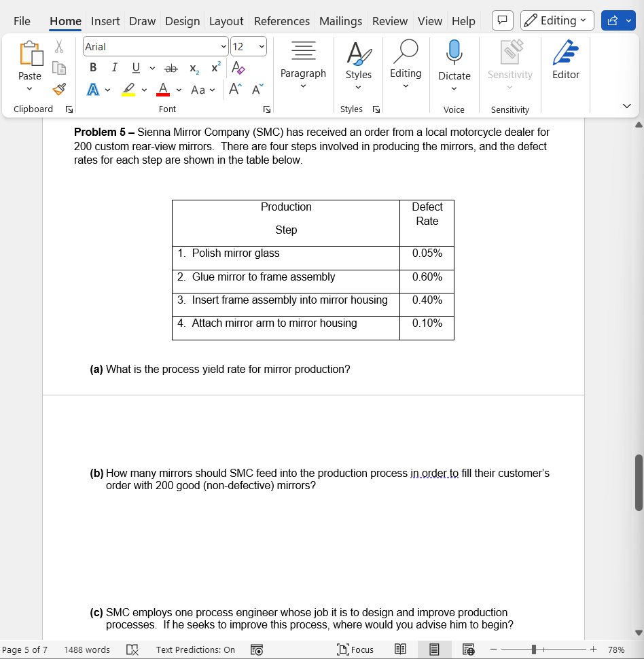Open Editor pen icon
This screenshot has width=644, height=659.
pyautogui.click(x=566, y=52)
